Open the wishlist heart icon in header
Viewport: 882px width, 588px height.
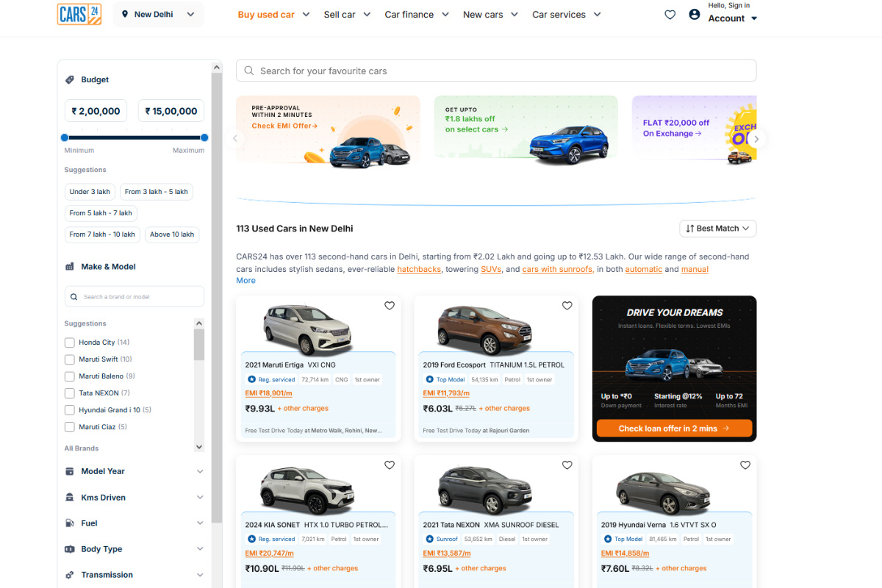point(670,15)
